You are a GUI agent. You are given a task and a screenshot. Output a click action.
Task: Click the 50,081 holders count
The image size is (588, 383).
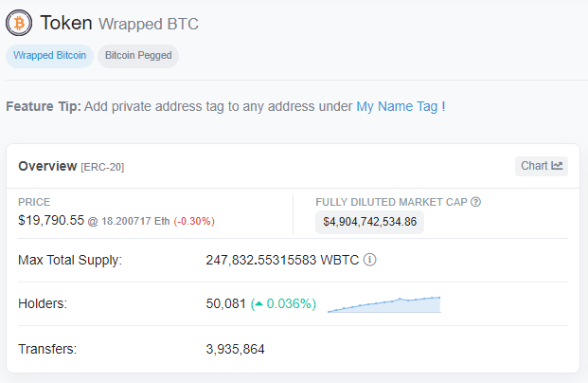(x=225, y=304)
